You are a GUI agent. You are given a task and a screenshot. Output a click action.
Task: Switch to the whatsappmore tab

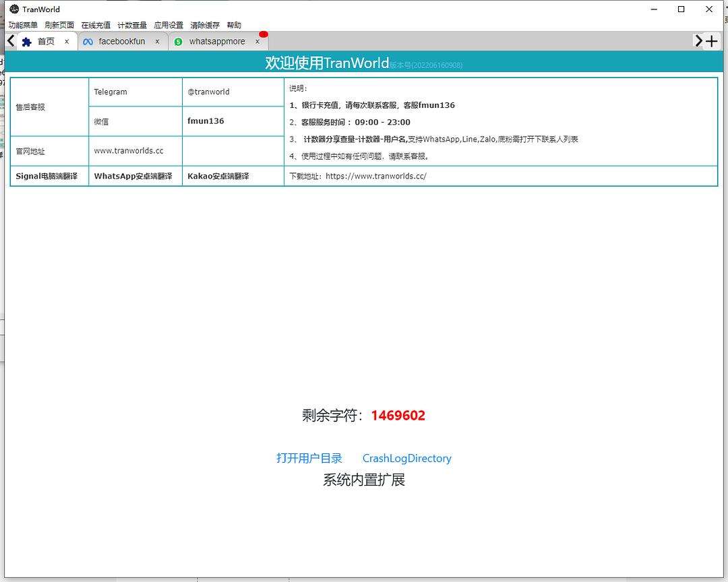coord(217,42)
